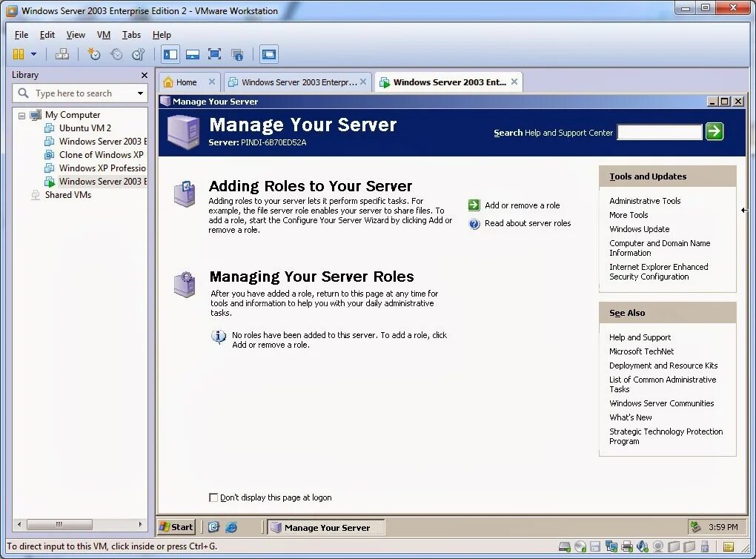The width and height of the screenshot is (756, 559).
Task: Select My Computer in the library
Action: [73, 115]
